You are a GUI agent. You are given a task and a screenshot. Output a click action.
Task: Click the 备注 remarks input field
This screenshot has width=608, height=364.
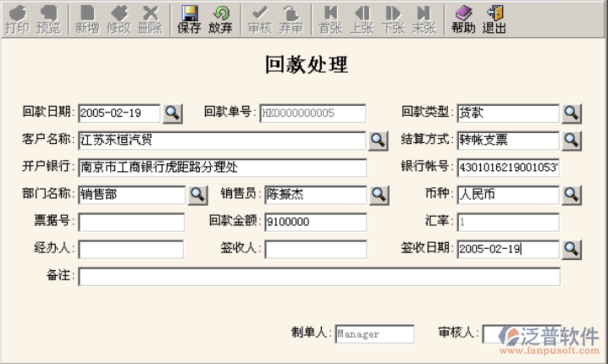point(318,276)
